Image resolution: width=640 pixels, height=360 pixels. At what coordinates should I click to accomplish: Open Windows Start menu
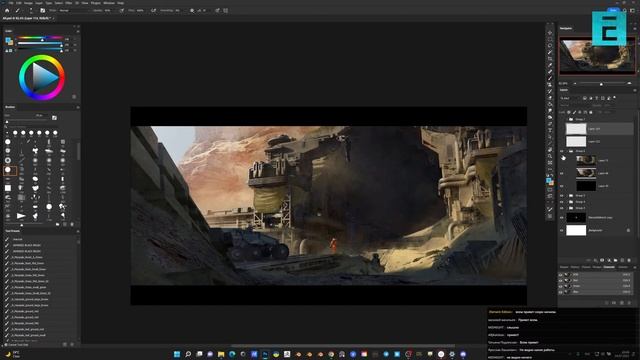[x=177, y=354]
